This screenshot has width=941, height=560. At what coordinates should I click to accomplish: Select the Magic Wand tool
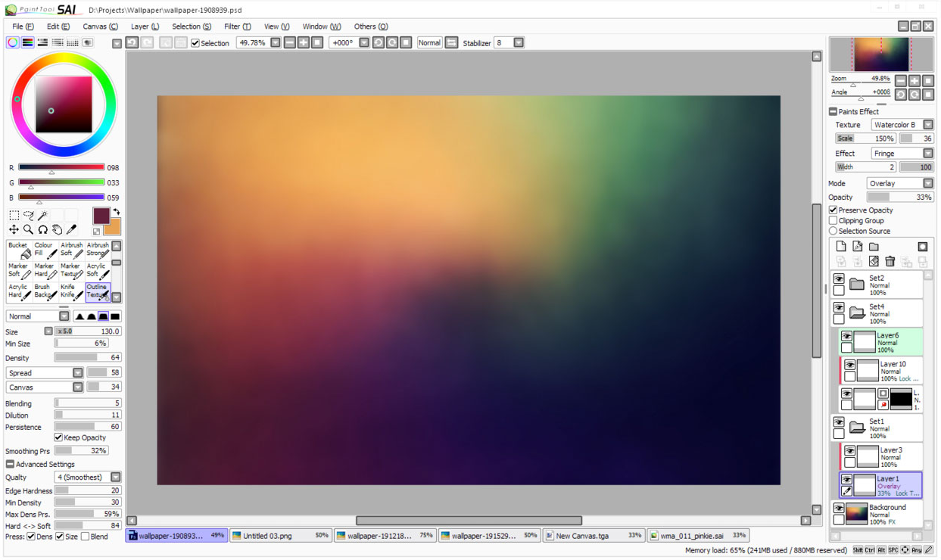point(42,216)
